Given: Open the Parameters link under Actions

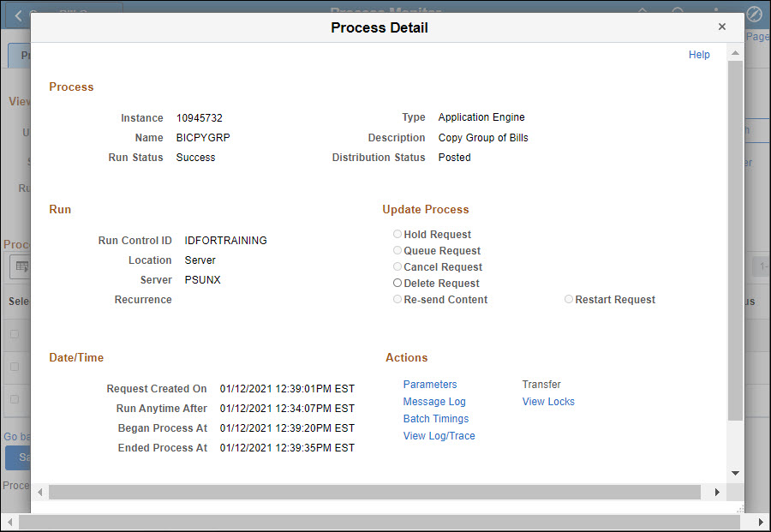Looking at the screenshot, I should [430, 385].
